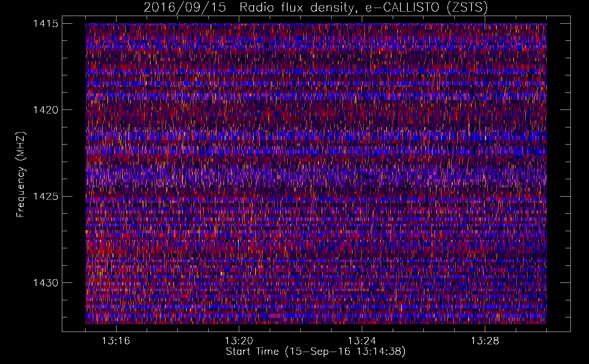
Task: Click the 13:28 time tick label
Action: [x=485, y=341]
